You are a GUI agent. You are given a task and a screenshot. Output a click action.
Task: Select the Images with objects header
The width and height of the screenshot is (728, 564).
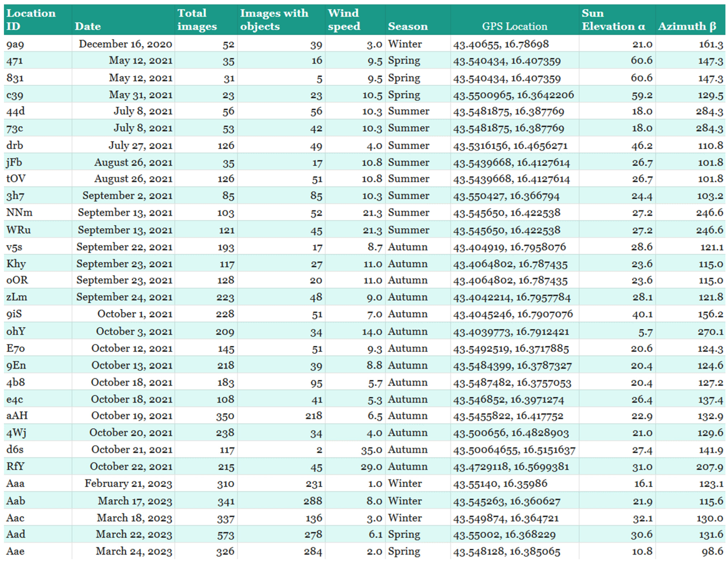(274, 19)
